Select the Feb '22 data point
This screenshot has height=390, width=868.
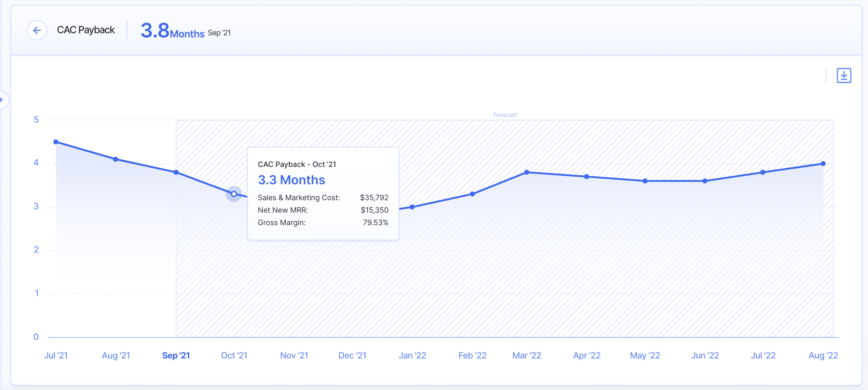(x=473, y=194)
